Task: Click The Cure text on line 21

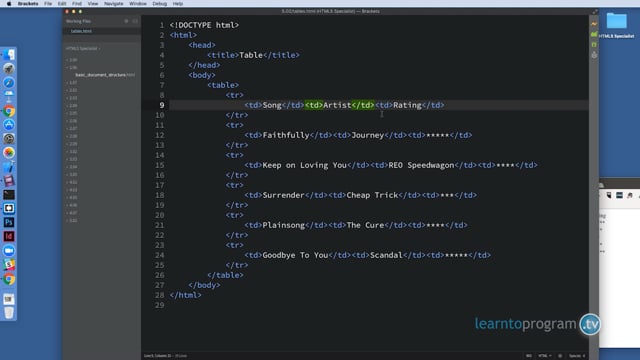Action: pos(365,225)
